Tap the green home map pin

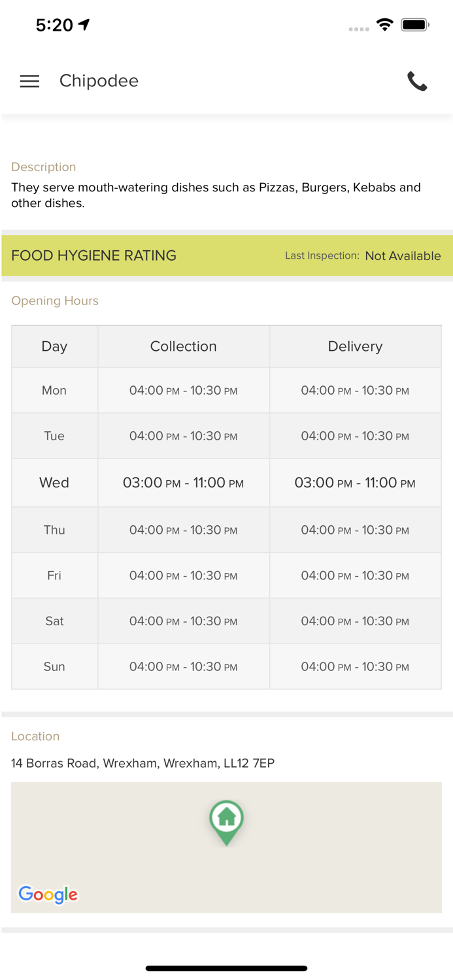226,820
